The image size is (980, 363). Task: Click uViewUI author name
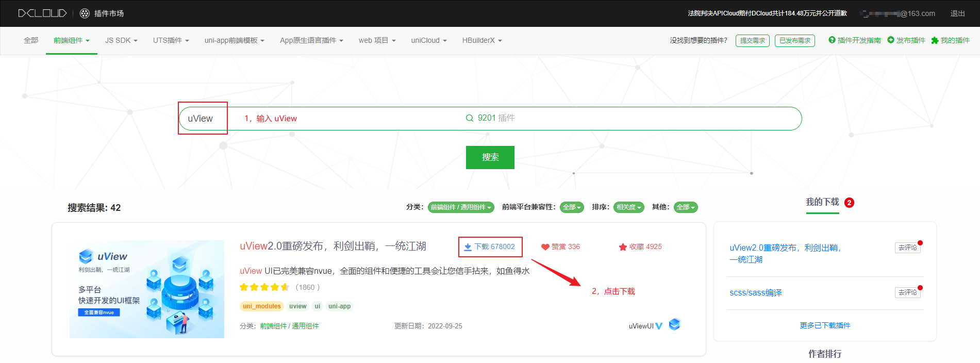tap(641, 326)
